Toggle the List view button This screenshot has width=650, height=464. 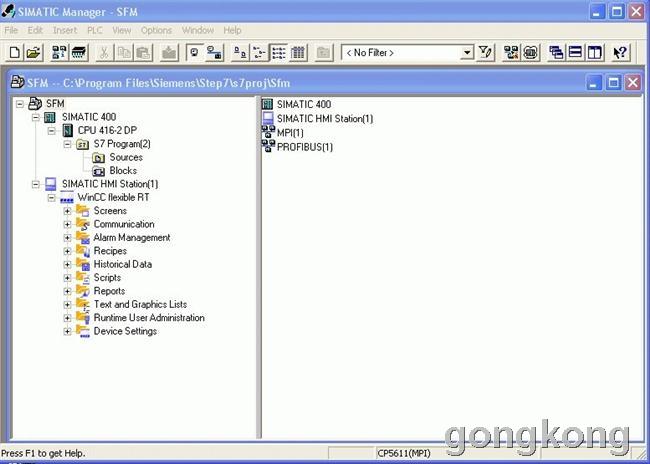278,53
